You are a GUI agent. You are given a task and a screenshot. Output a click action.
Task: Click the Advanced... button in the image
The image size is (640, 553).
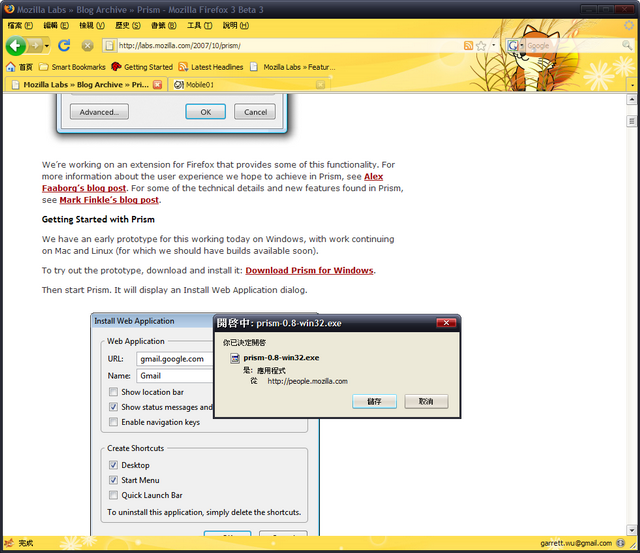pyautogui.click(x=99, y=112)
